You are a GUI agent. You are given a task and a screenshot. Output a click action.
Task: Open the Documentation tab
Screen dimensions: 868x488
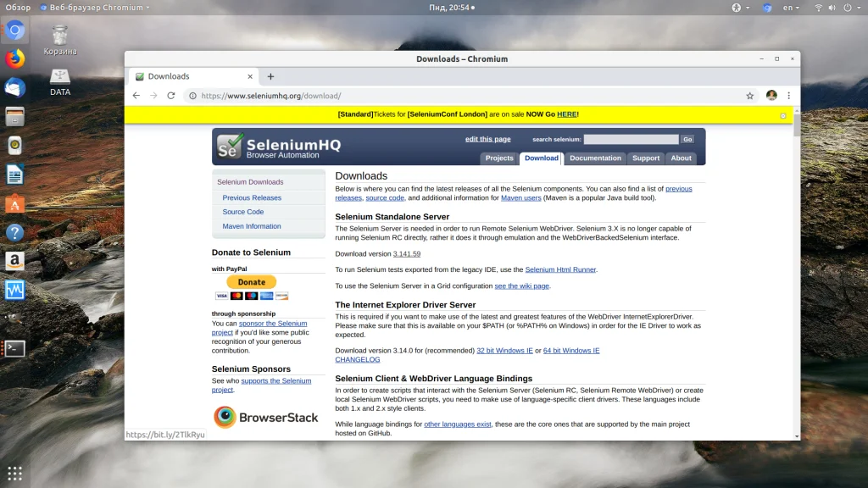pyautogui.click(x=595, y=158)
